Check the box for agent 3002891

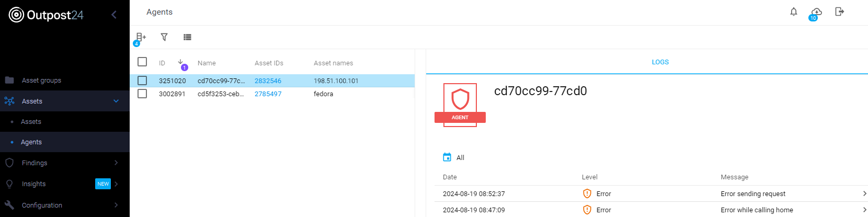coord(142,94)
